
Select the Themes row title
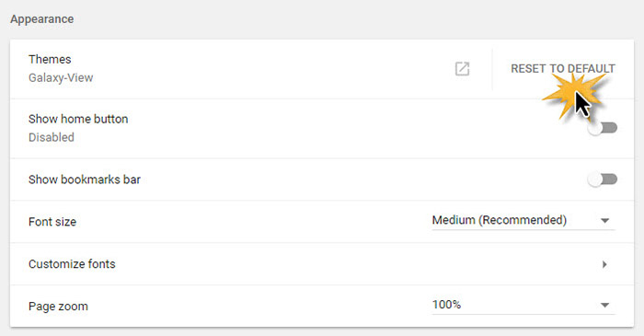pos(50,59)
